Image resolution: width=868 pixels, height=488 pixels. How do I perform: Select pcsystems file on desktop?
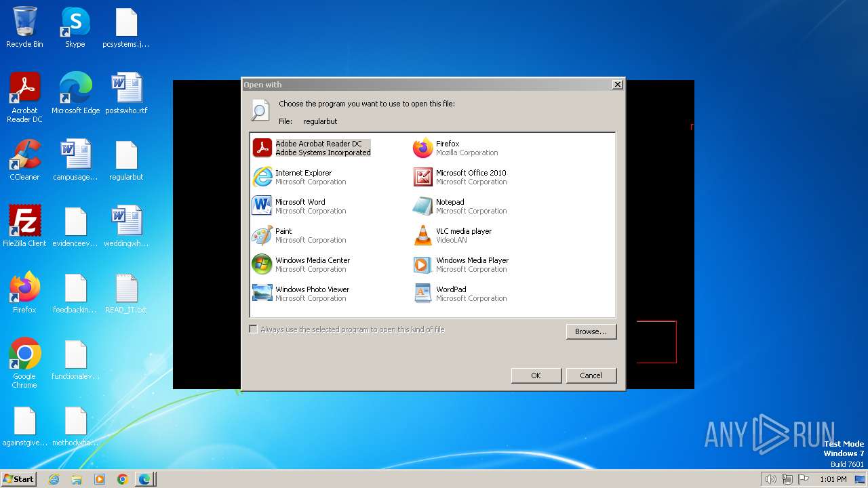coord(126,27)
